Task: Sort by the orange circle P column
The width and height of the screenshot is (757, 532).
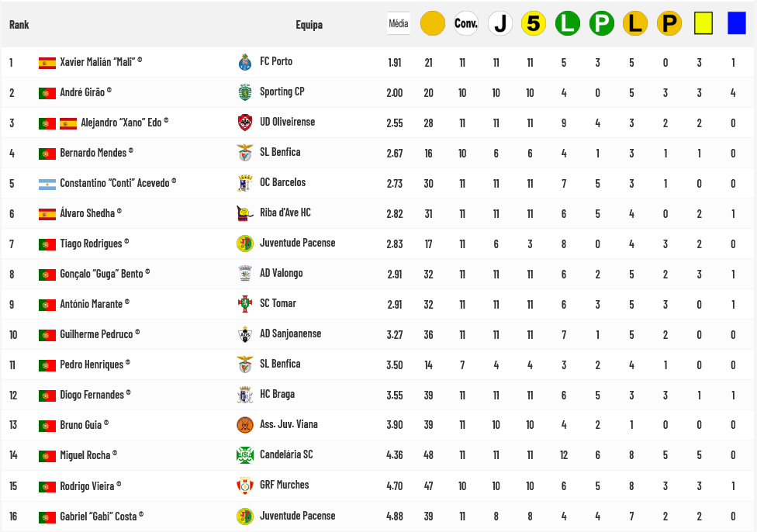Action: pyautogui.click(x=669, y=23)
